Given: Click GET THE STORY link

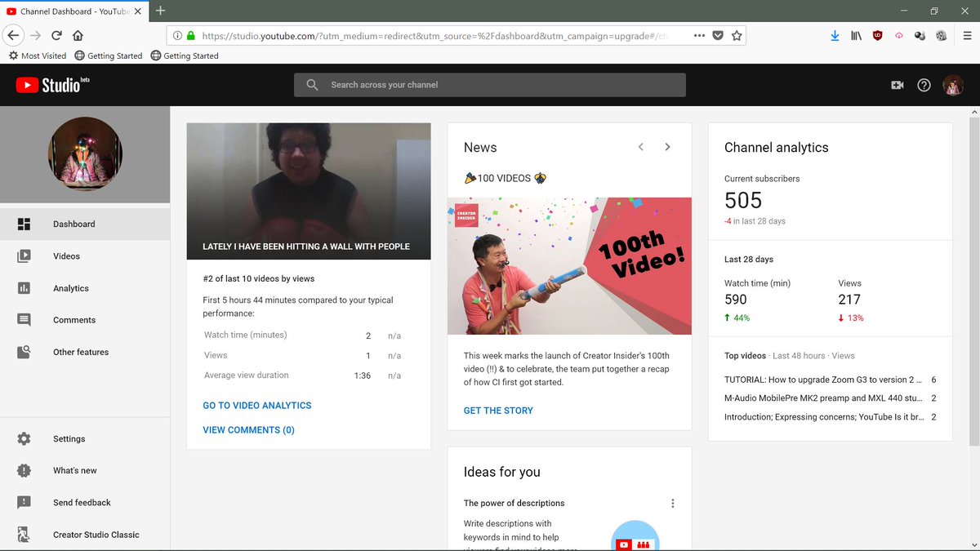Looking at the screenshot, I should coord(498,411).
